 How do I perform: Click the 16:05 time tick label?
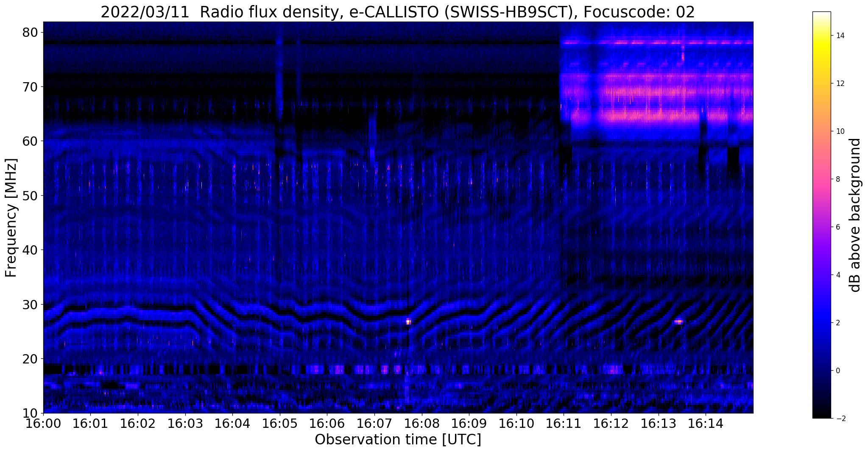pos(280,423)
